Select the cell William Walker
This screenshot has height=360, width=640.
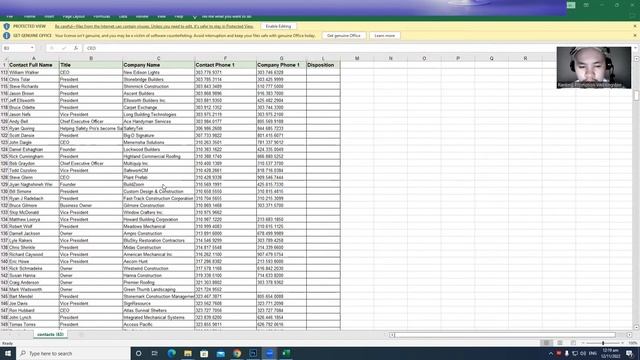(33, 72)
